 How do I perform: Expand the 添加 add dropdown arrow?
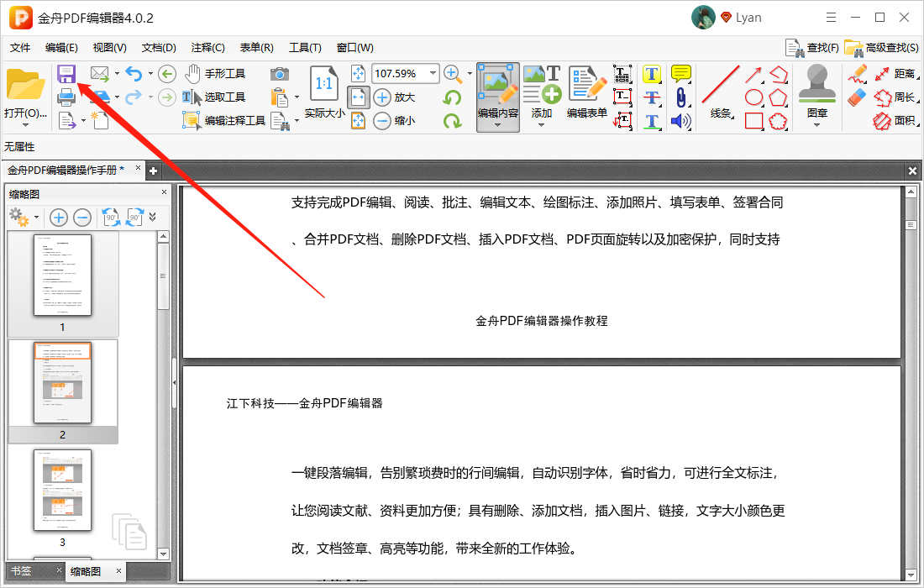coord(541,125)
